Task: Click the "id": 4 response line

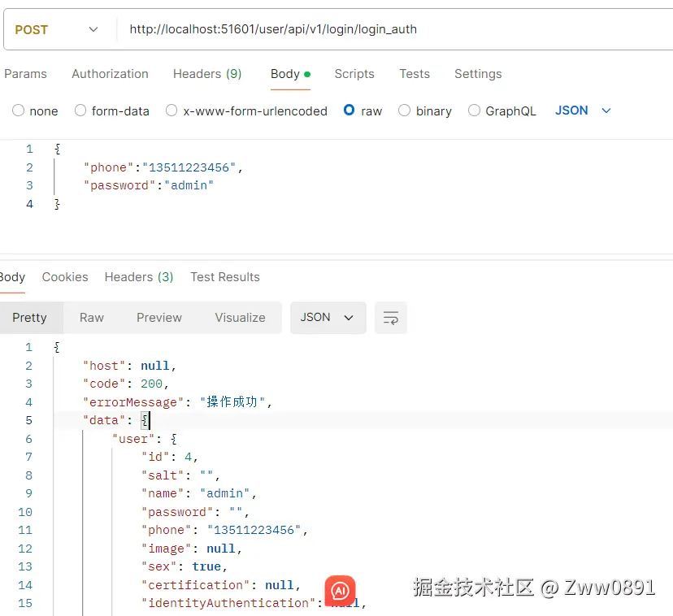Action: (x=170, y=457)
